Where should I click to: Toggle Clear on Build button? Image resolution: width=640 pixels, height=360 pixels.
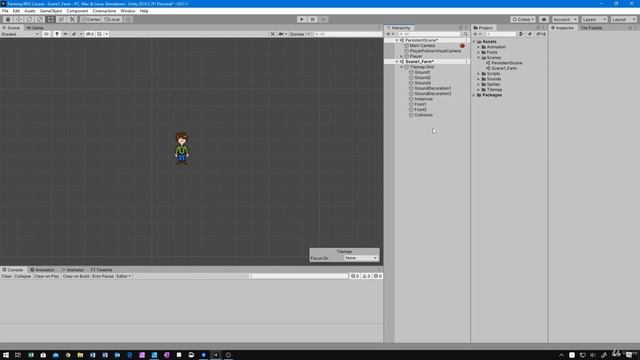click(76, 276)
